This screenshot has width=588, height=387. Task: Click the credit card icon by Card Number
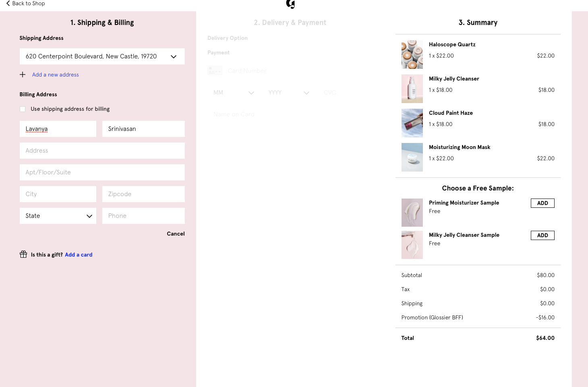pos(215,70)
